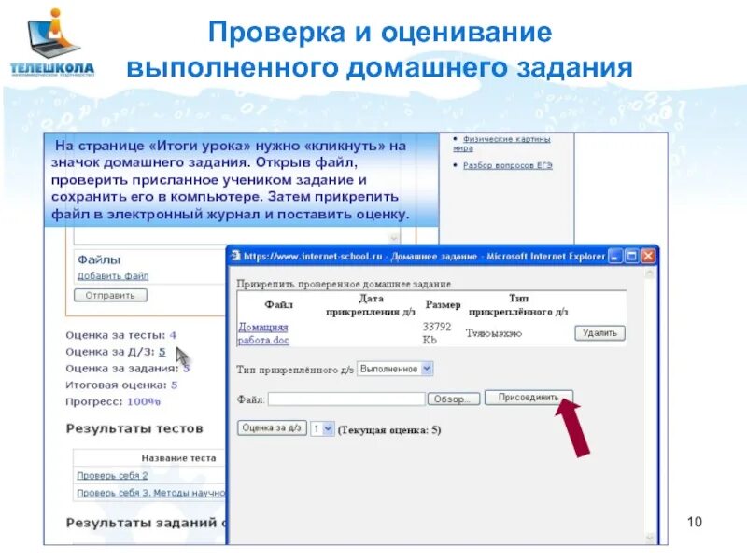Open the Физические картины мира link
Image resolution: width=747 pixels, height=560 pixels.
(x=501, y=144)
